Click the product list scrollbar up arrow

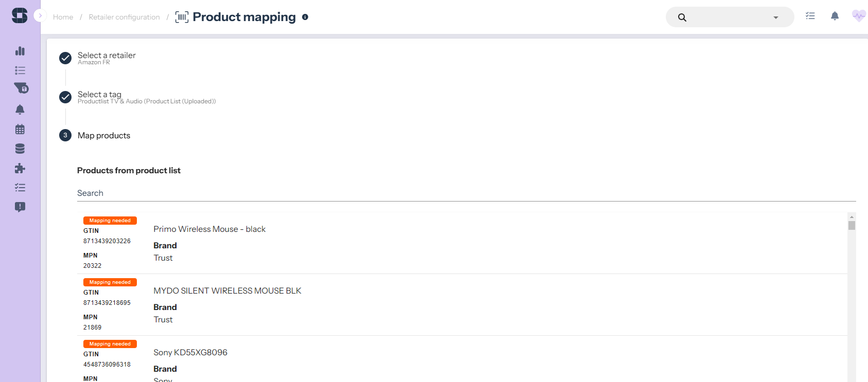coord(852,217)
